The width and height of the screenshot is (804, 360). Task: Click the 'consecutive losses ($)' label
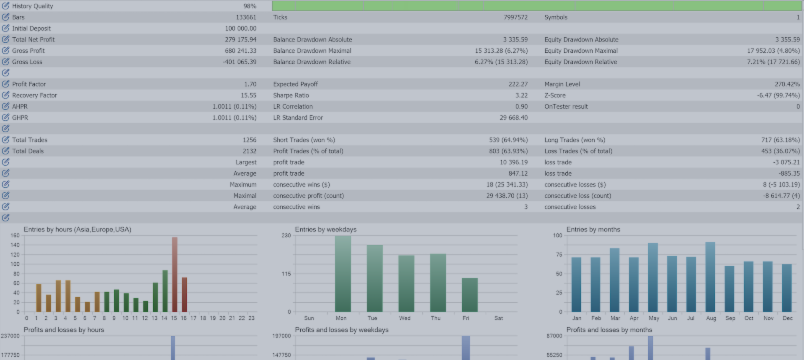(575, 185)
